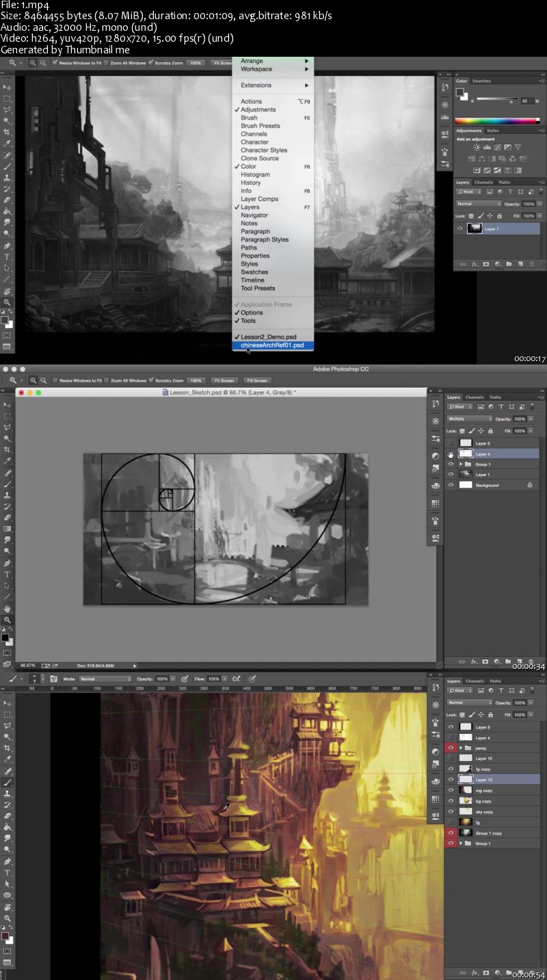
Task: Click zoom-in magnifier in Lesson_Sketch options bar
Action: point(33,380)
